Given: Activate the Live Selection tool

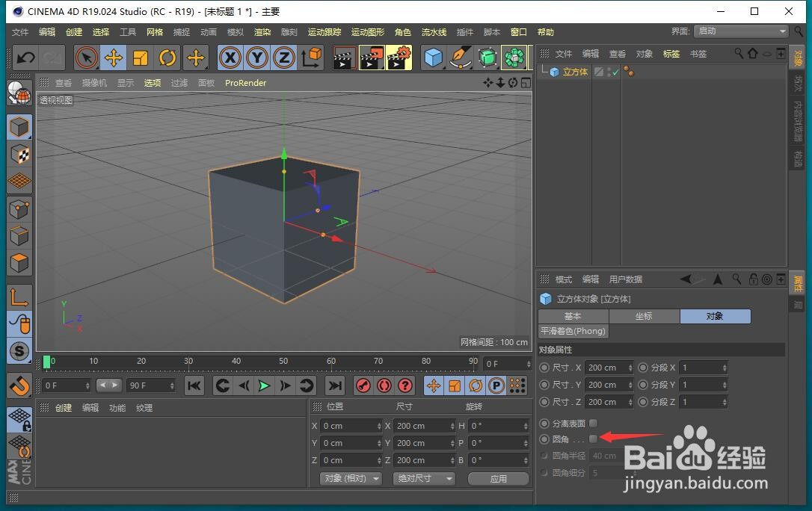Looking at the screenshot, I should click(x=86, y=58).
